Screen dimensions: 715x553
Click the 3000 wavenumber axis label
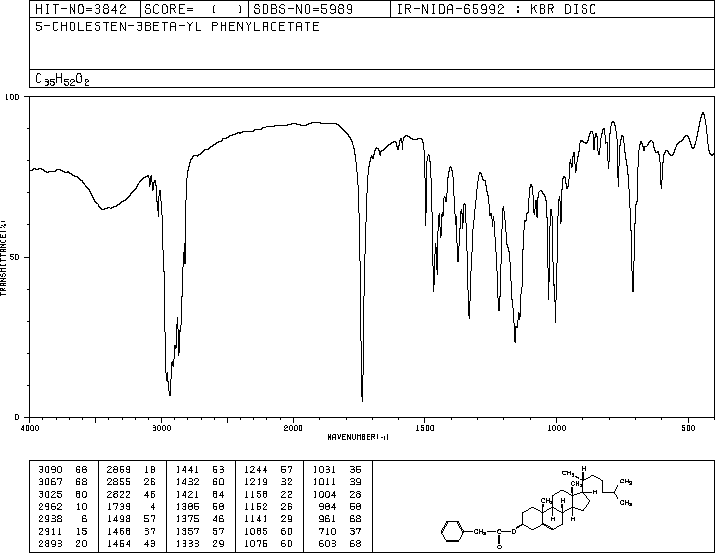[161, 428]
